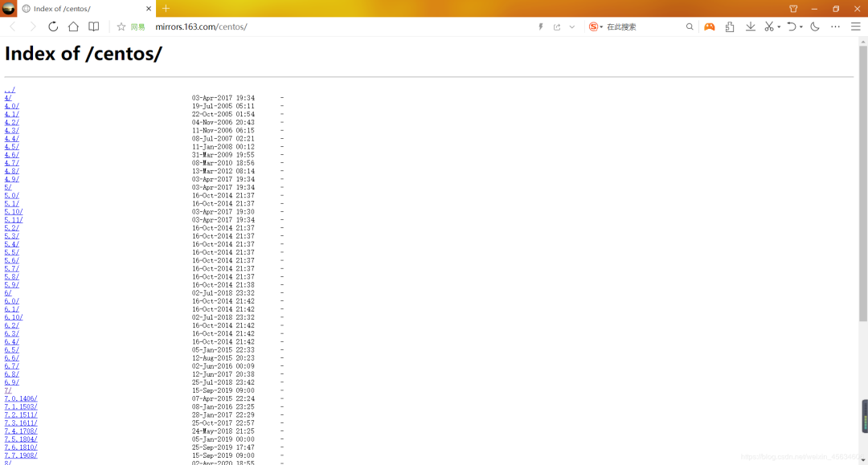Reload the page with refresh icon
Image resolution: width=868 pixels, height=465 pixels.
tap(53, 27)
